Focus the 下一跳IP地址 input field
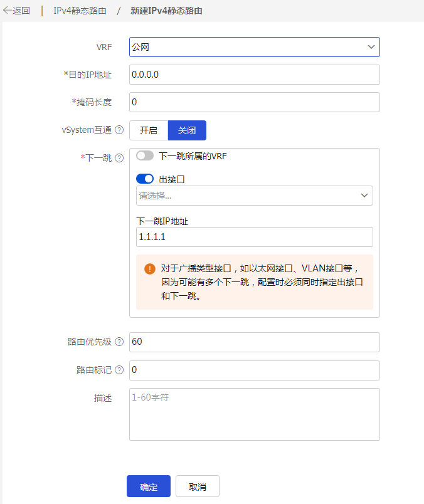Viewport: 424px width, 504px height. coord(254,238)
